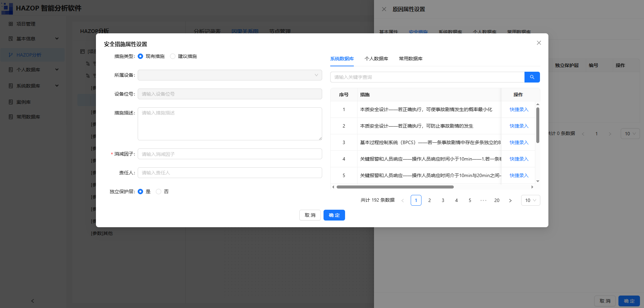Click the HAZOP分析 branch icon in sidebar
The height and width of the screenshot is (308, 644).
click(x=11, y=55)
